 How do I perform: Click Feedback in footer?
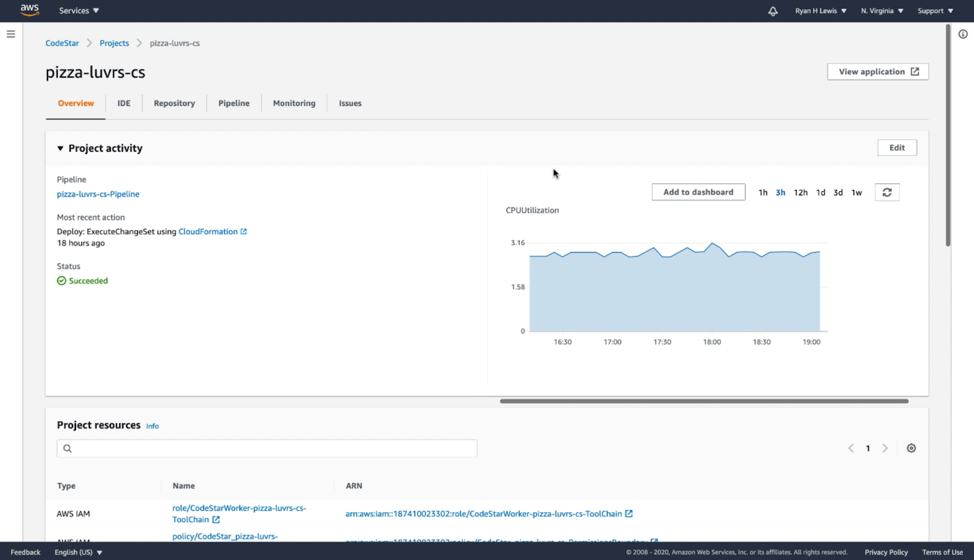pyautogui.click(x=26, y=552)
